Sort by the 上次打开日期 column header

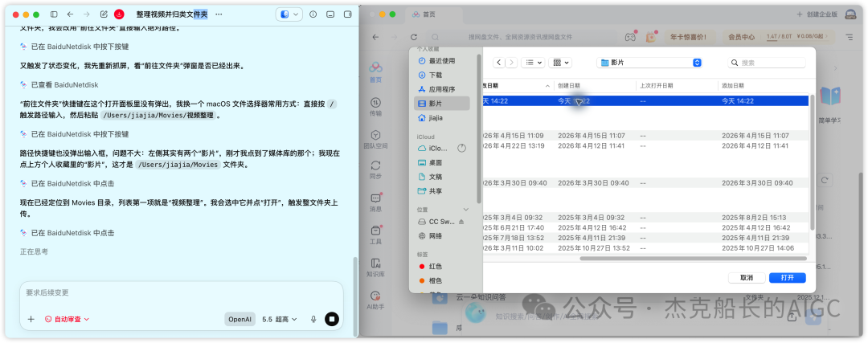coord(677,86)
